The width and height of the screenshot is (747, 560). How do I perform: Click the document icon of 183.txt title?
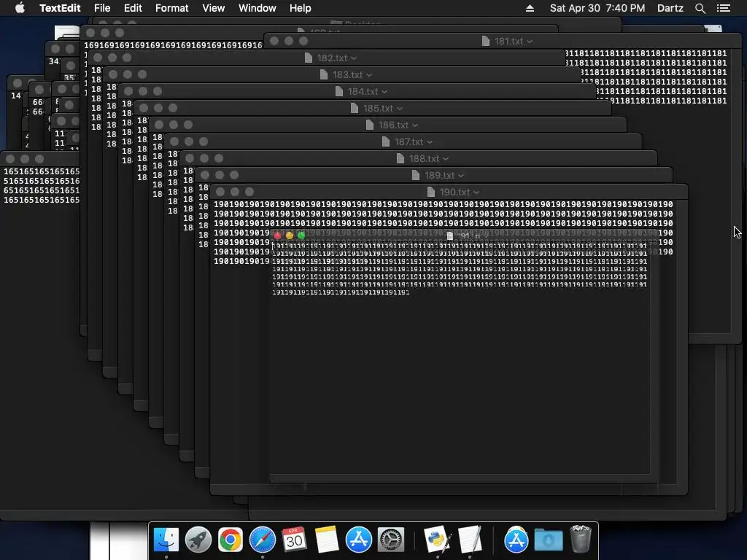323,75
